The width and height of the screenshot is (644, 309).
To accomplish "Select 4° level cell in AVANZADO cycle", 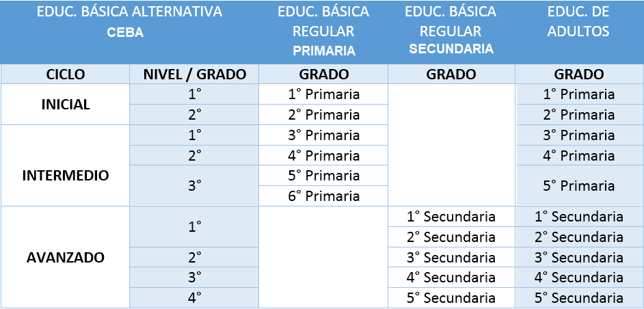I will (194, 297).
